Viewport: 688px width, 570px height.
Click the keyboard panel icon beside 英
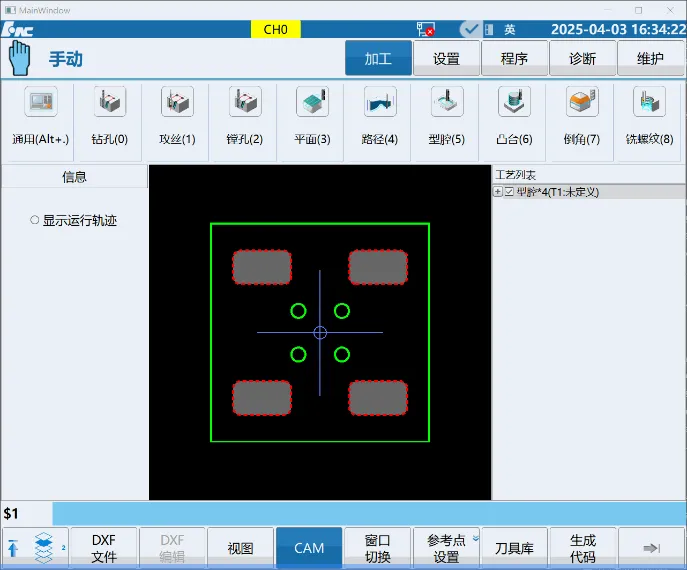[489, 29]
